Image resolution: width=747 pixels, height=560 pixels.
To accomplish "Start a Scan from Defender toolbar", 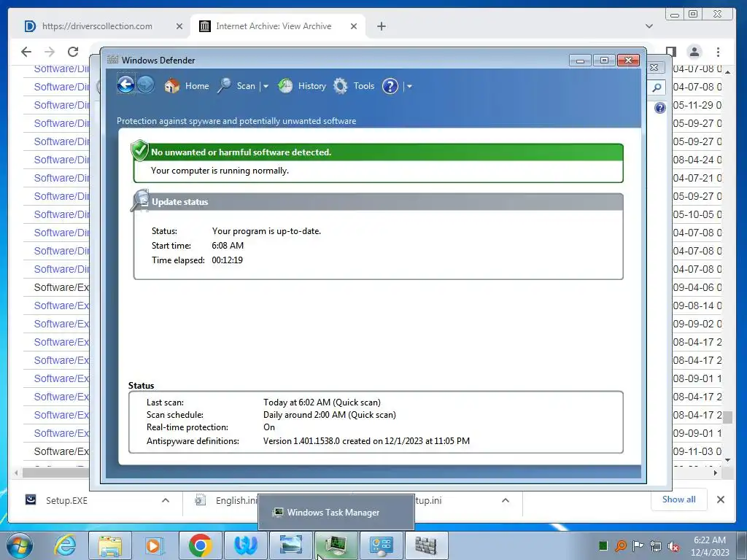I will pos(236,86).
